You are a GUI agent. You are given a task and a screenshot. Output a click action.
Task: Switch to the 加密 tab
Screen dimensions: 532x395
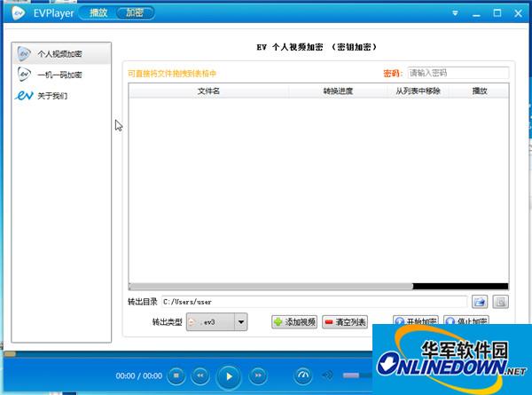point(135,13)
